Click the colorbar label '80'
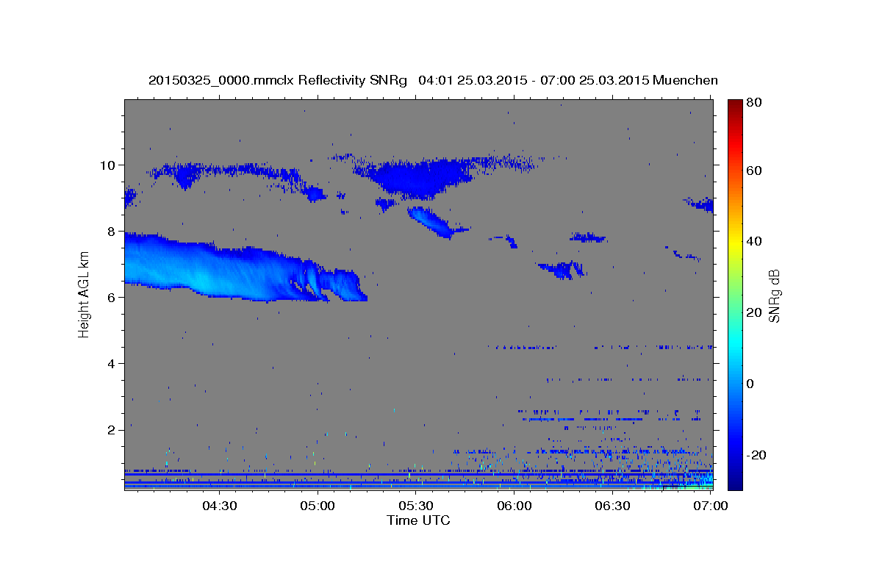Image resolution: width=882 pixels, height=588 pixels. coord(753,102)
